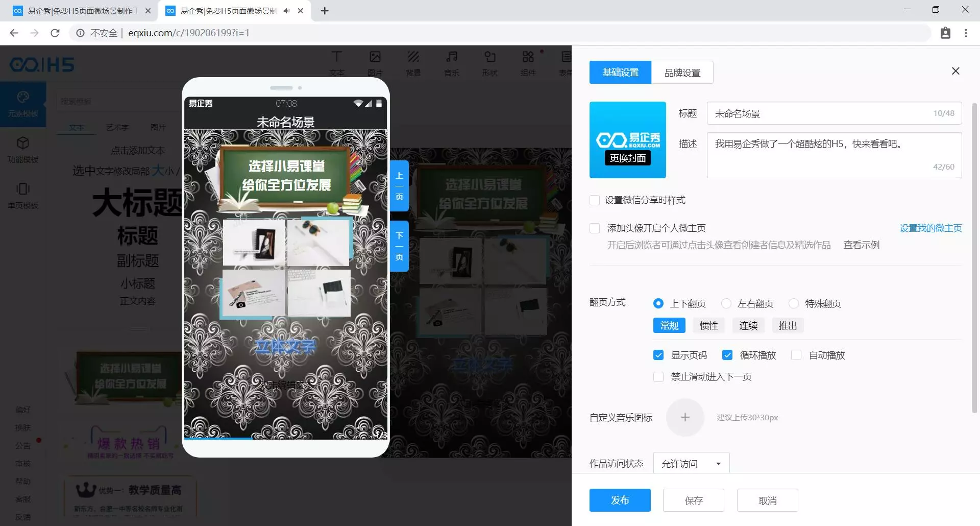Close the second browser tab
Viewport: 980px width, 526px height.
301,11
